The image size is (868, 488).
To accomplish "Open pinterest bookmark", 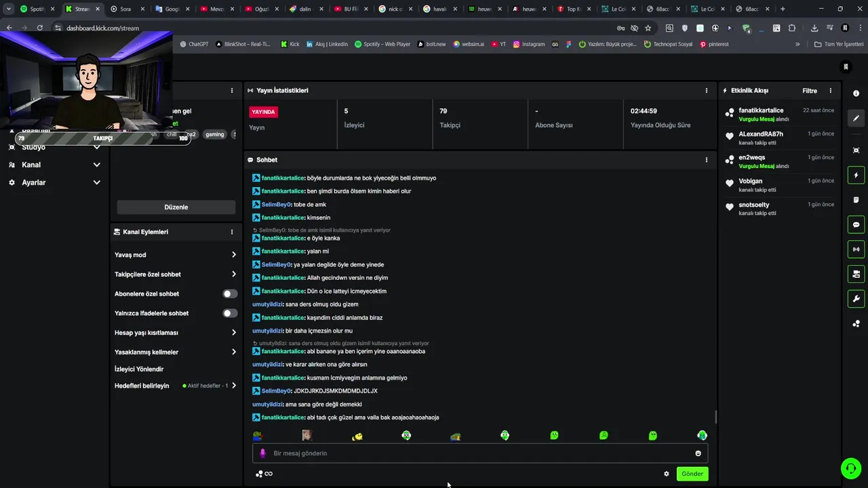I will [714, 44].
